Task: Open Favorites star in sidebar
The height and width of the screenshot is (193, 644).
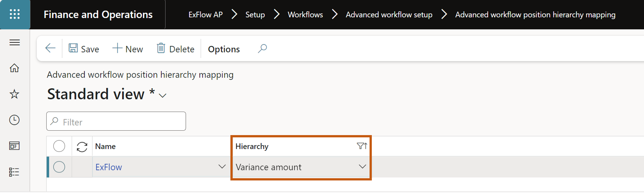Action: click(x=14, y=94)
